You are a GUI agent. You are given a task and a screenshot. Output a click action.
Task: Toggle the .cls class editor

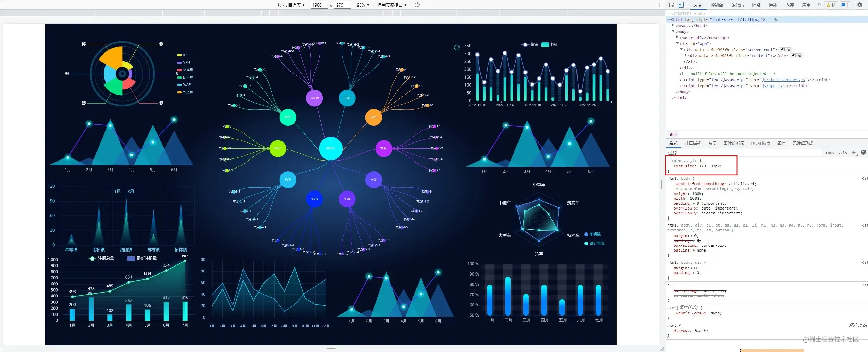click(843, 153)
